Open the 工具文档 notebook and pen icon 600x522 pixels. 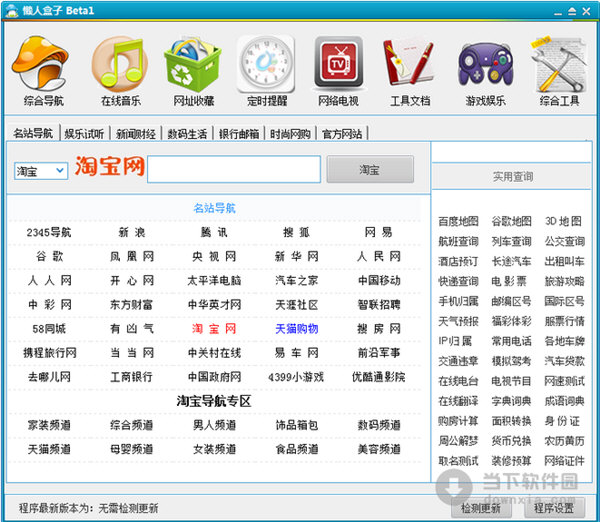[410, 64]
